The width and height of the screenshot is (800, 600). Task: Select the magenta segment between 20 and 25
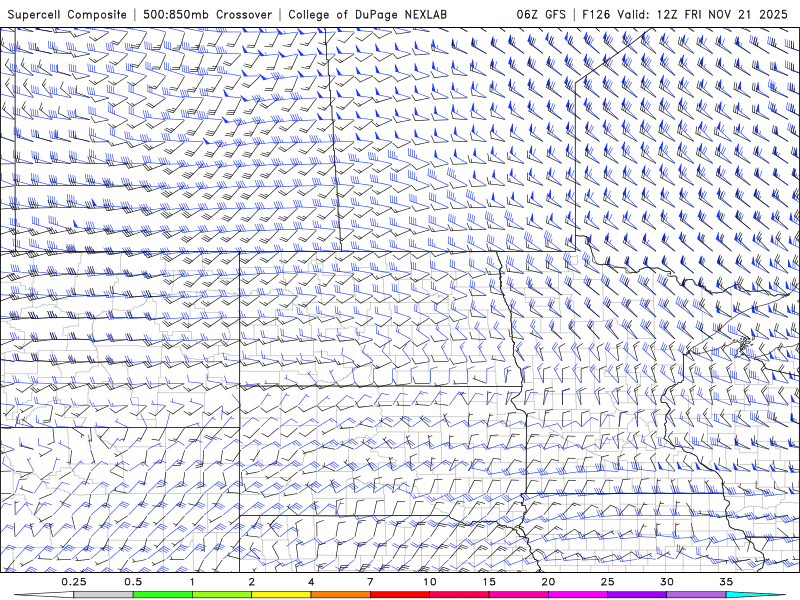click(578, 595)
